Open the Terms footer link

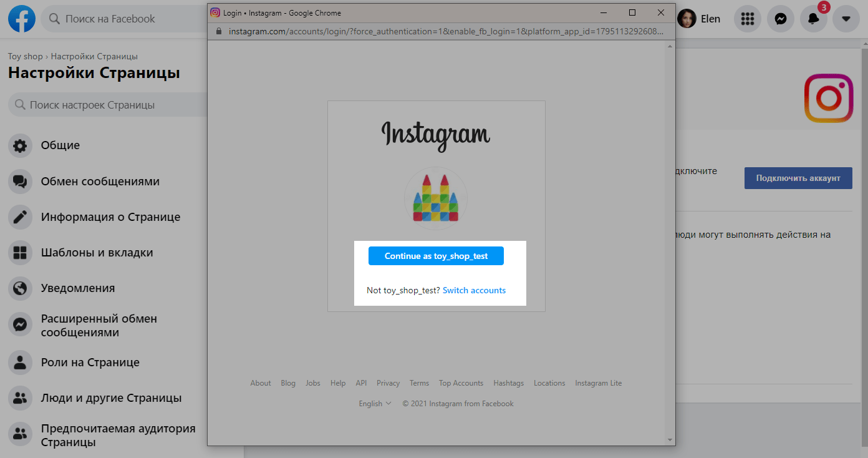click(x=419, y=383)
